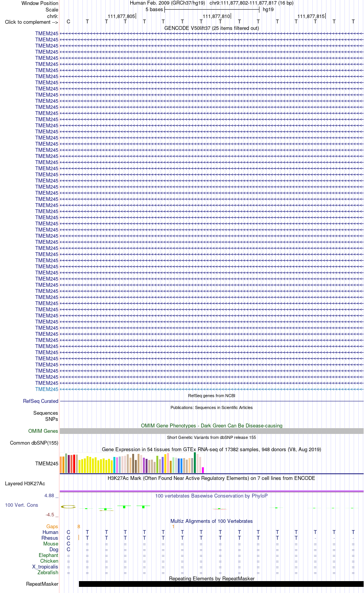
Task: Open 'Multiz Alignments of 100 Vertebrates' heading
Action: pos(212,521)
